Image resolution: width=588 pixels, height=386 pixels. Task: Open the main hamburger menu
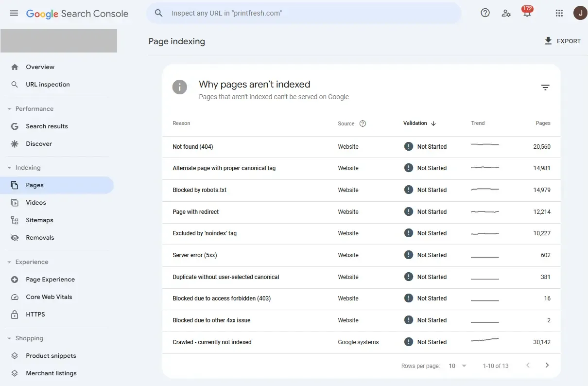[14, 13]
